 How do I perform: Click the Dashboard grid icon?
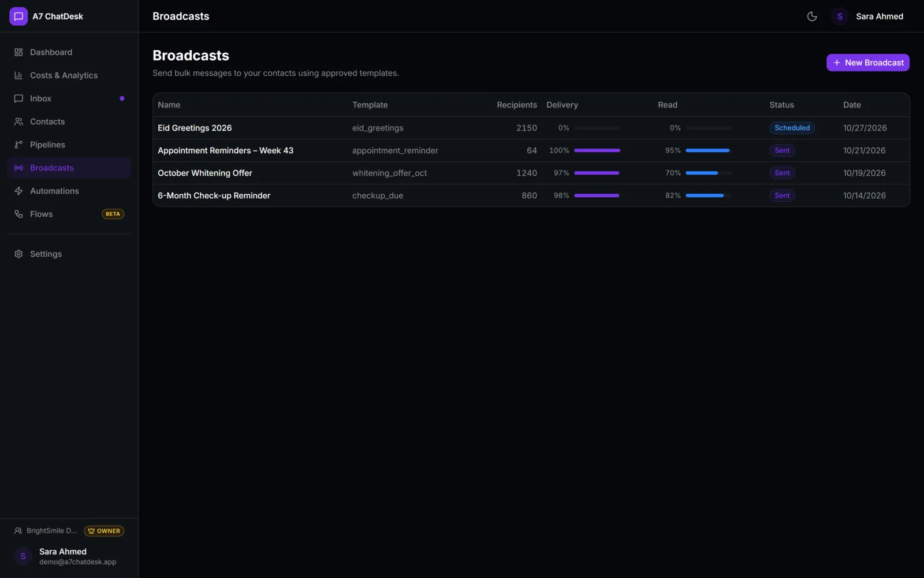click(18, 52)
